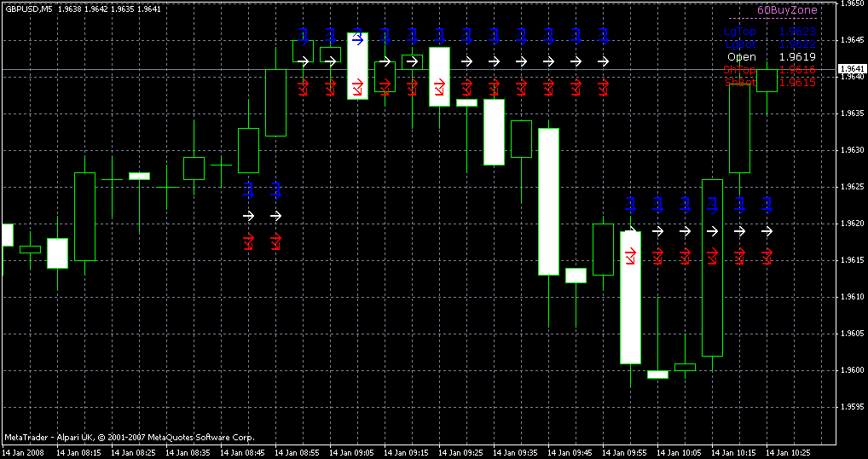Click the 1.9635 price axis label
The height and width of the screenshot is (459, 868).
point(852,114)
